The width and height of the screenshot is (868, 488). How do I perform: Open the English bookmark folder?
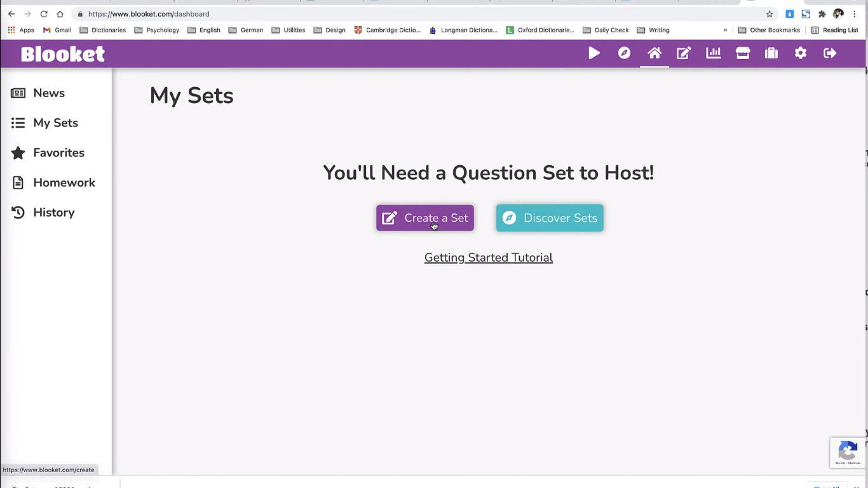tap(204, 30)
